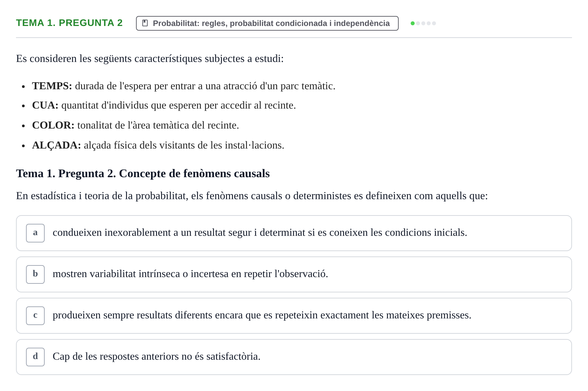
Task: Pick answer option d
Action: [x=294, y=357]
